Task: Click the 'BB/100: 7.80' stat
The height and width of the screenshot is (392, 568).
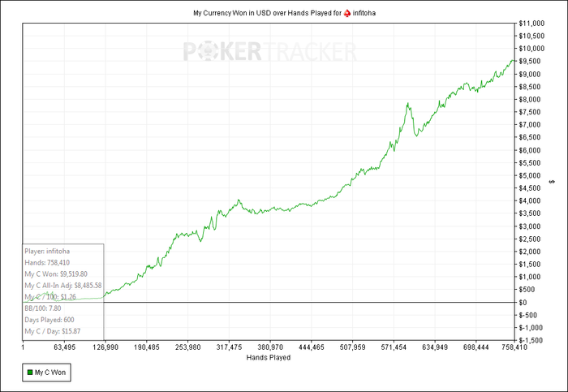Action: click(43, 308)
